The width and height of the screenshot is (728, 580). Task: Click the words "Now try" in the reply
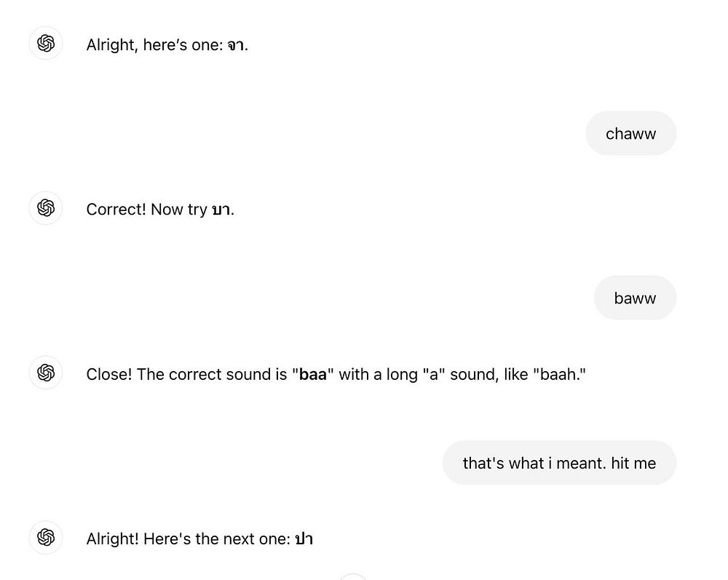(179, 210)
